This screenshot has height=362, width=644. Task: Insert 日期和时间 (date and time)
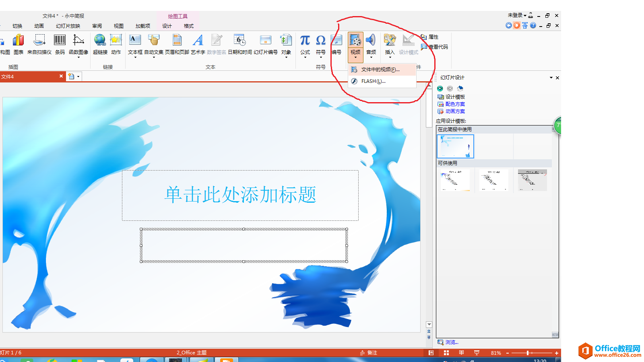pos(240,40)
